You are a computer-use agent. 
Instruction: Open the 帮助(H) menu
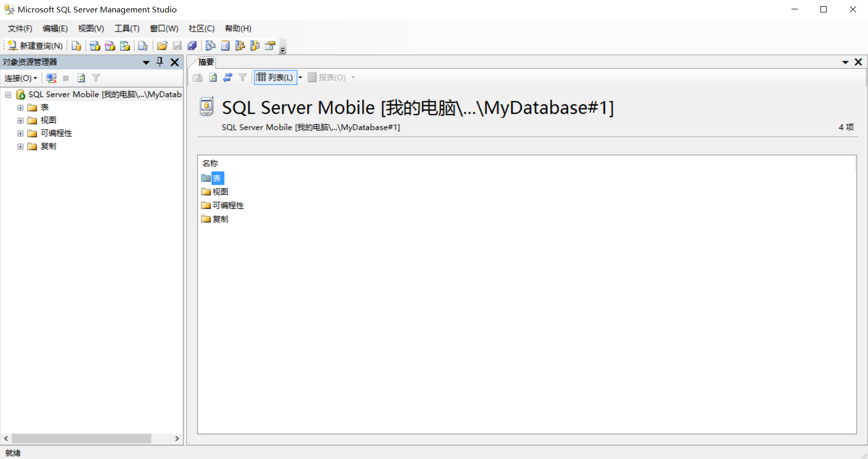pyautogui.click(x=238, y=28)
